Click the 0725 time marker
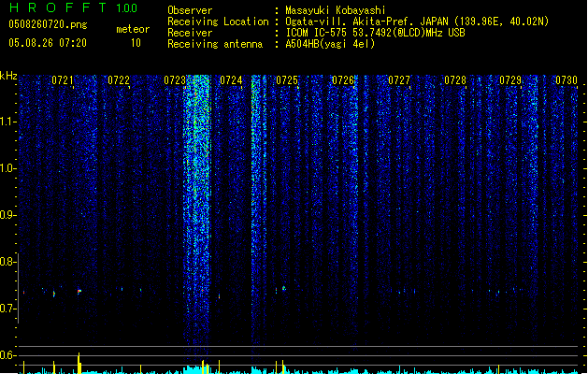The image size is (588, 374). coord(287,80)
